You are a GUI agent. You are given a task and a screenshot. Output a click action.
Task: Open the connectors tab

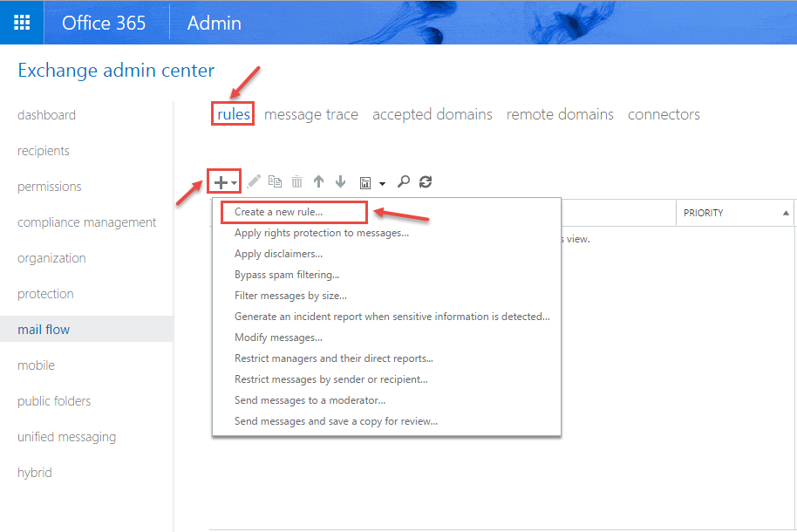pos(664,114)
